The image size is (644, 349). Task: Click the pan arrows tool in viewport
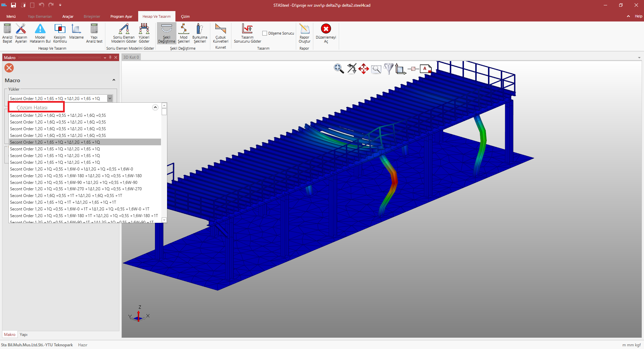pyautogui.click(x=364, y=69)
